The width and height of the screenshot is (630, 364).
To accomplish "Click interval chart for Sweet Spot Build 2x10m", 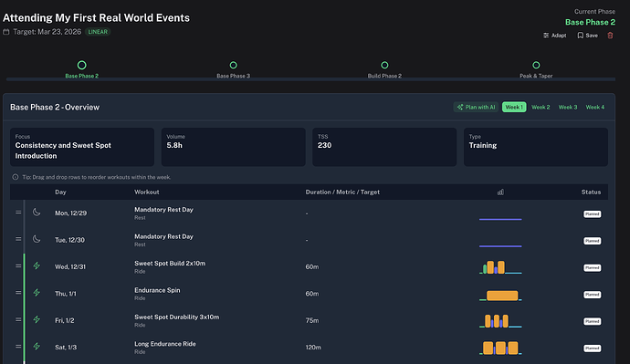I will click(x=500, y=267).
